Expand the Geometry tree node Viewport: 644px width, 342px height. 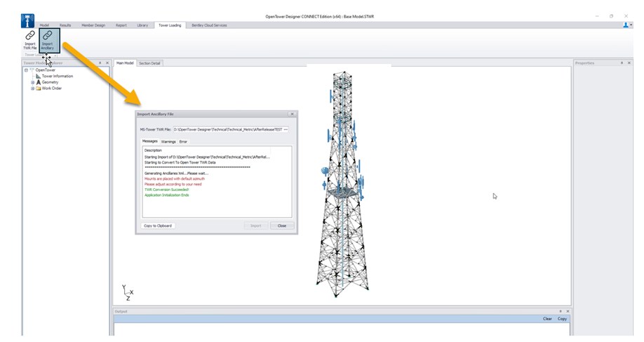(32, 82)
